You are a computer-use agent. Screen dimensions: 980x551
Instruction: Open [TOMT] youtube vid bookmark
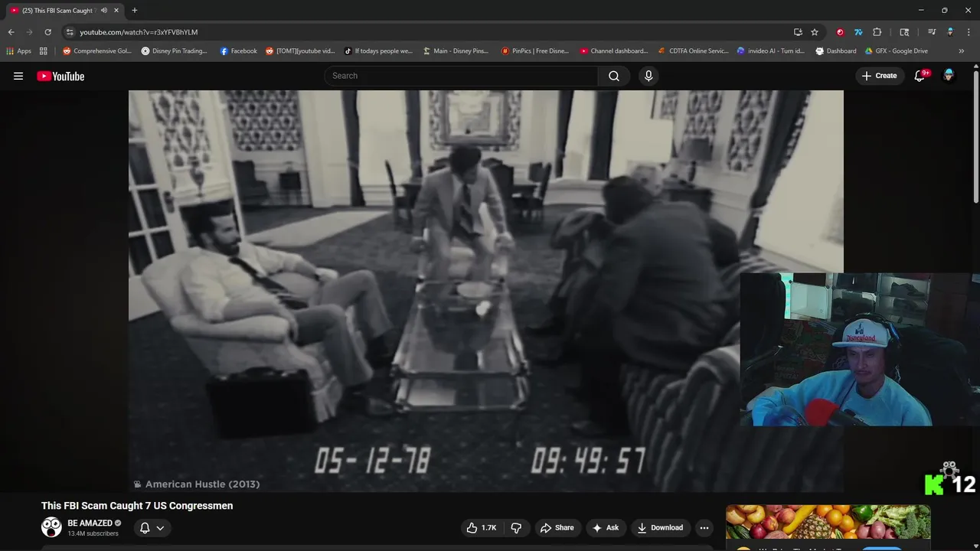[300, 51]
